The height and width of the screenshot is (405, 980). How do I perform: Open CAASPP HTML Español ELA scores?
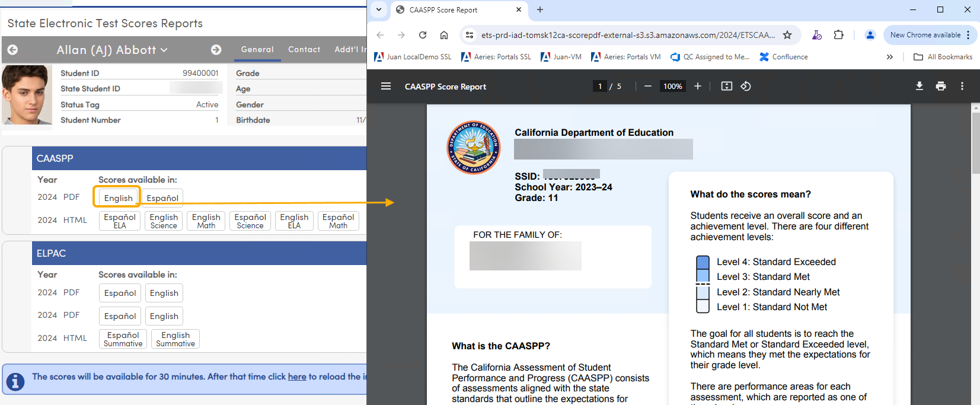120,221
